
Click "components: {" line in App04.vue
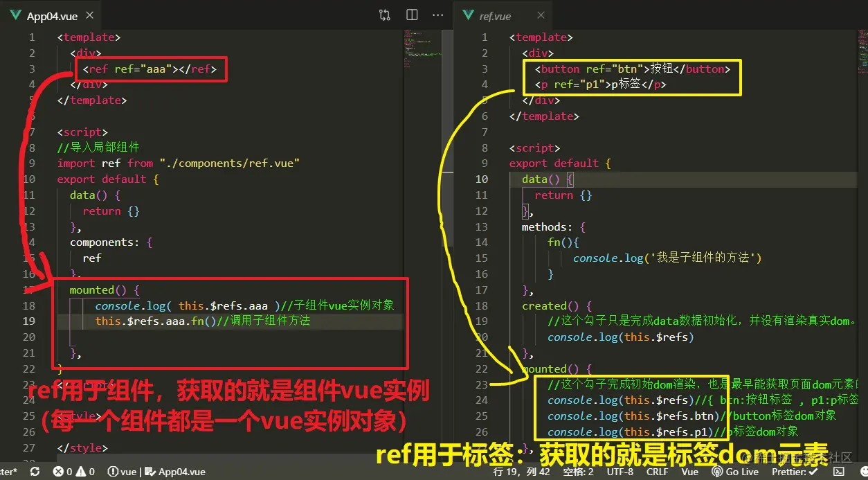111,242
